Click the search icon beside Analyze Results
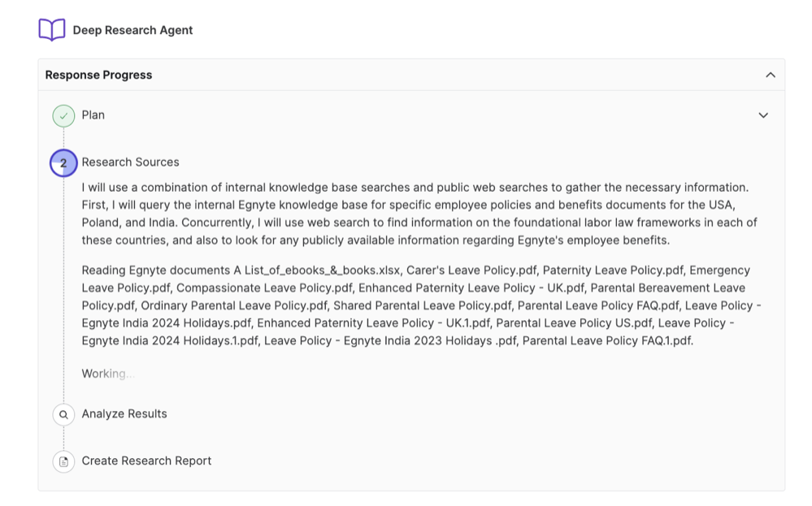This screenshot has width=812, height=506. [63, 414]
